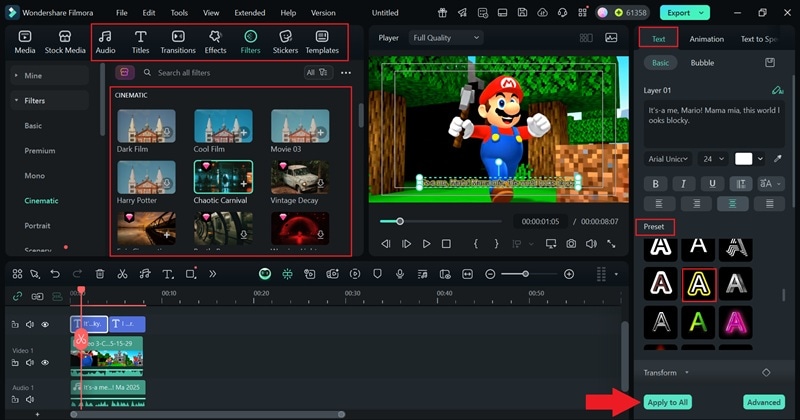Hide the Video 1 track using eye icon

45,362
